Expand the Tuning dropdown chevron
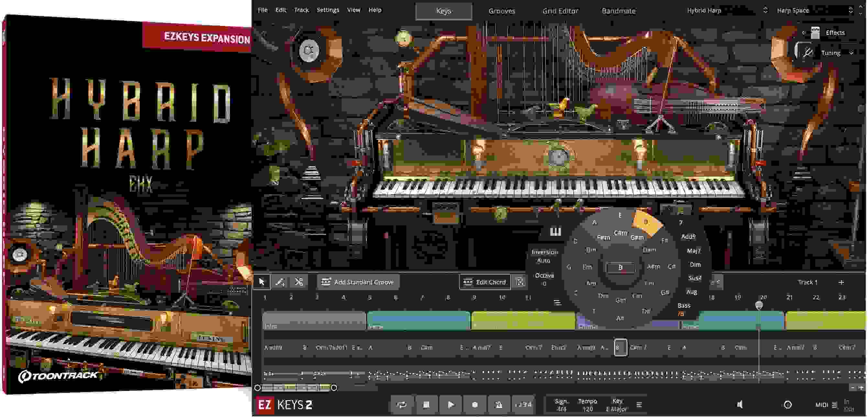 (852, 53)
